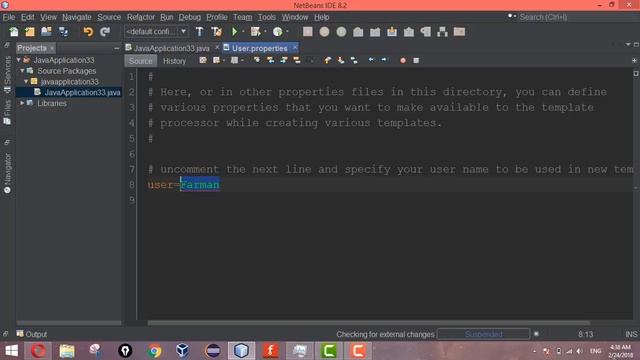Viewport: 640px width, 360px height.
Task: Open the Navigator side panel
Action: (7, 173)
